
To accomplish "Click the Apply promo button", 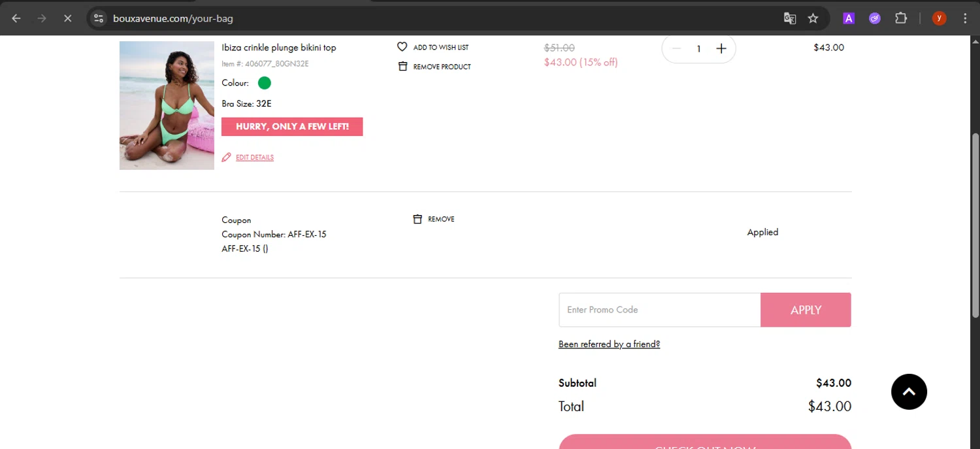I will pos(806,310).
